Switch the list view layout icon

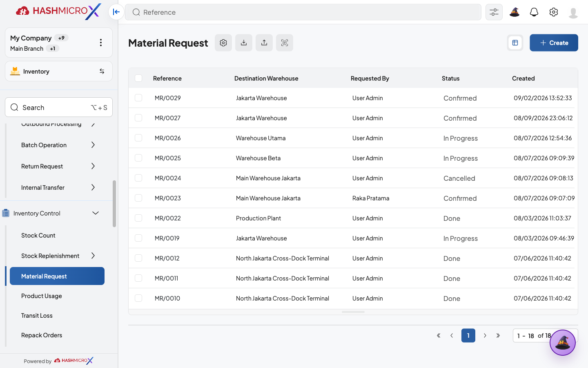click(x=515, y=43)
